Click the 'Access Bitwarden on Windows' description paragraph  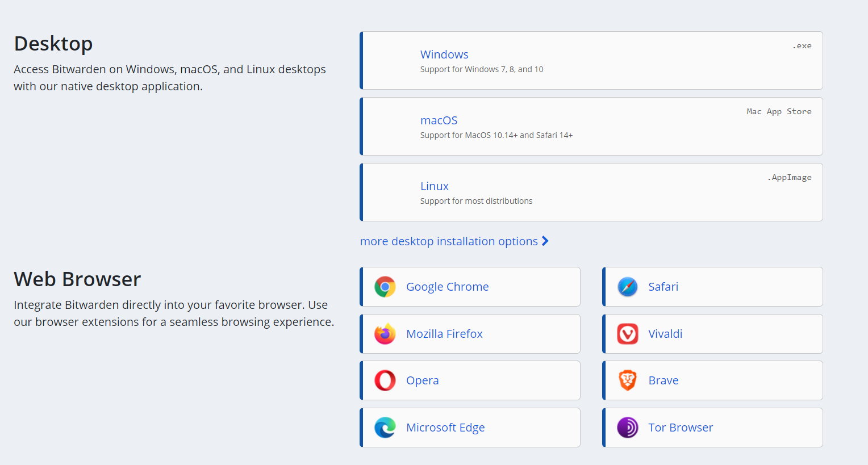[x=170, y=78]
